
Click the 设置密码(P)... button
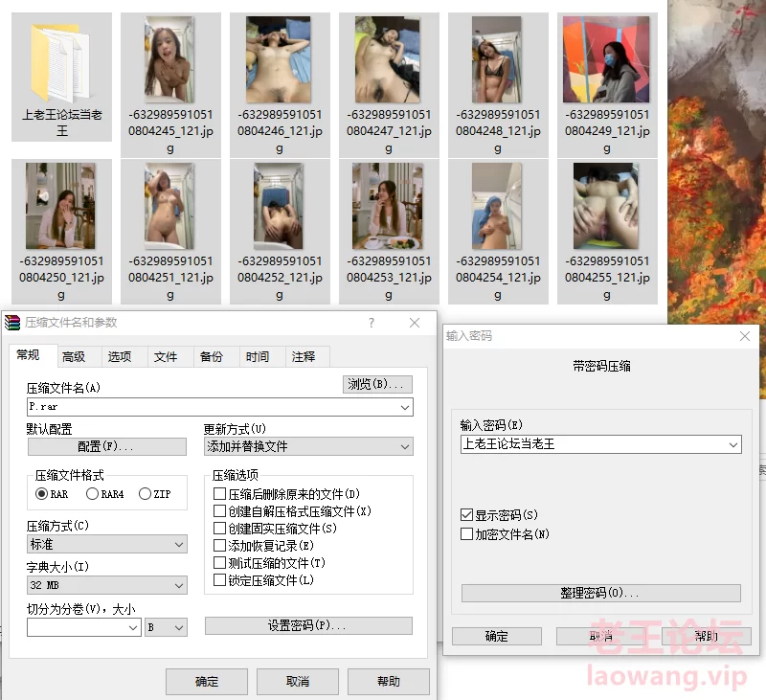tap(308, 625)
